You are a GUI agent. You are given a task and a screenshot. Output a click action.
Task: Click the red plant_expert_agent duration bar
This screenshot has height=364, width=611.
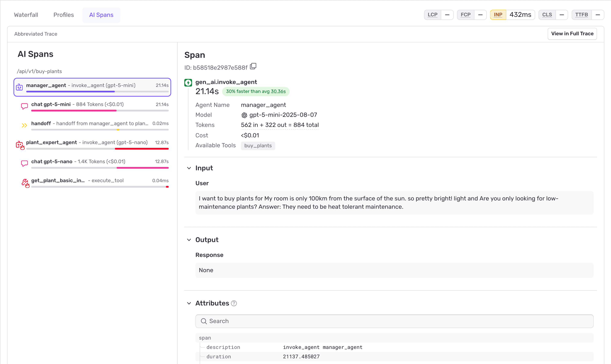coord(142,149)
